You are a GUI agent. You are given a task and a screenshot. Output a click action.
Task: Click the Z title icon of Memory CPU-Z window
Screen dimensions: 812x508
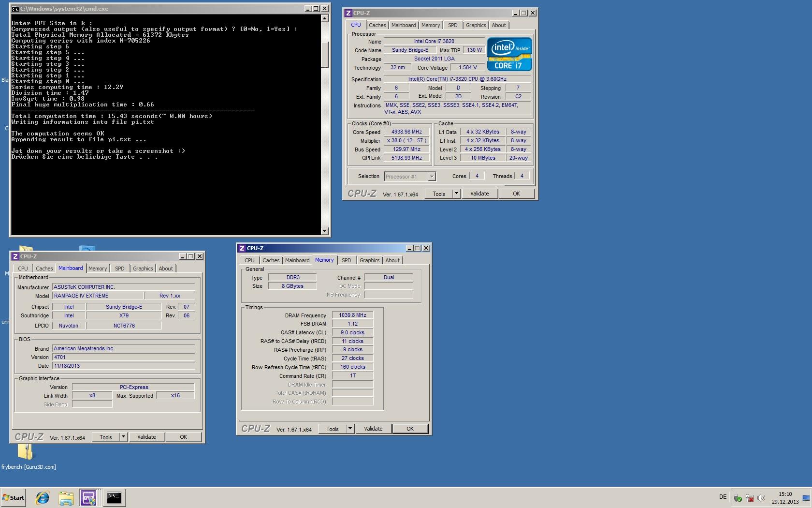point(242,248)
